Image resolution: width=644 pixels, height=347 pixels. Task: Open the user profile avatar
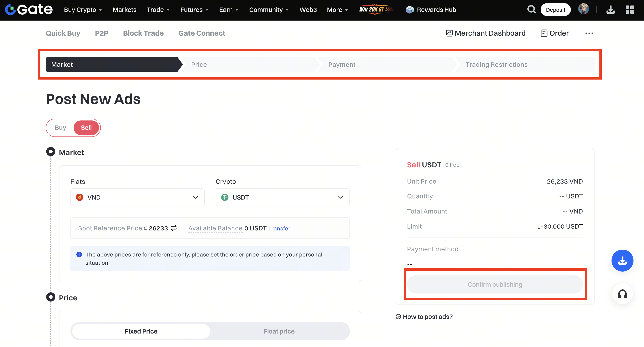pos(583,9)
